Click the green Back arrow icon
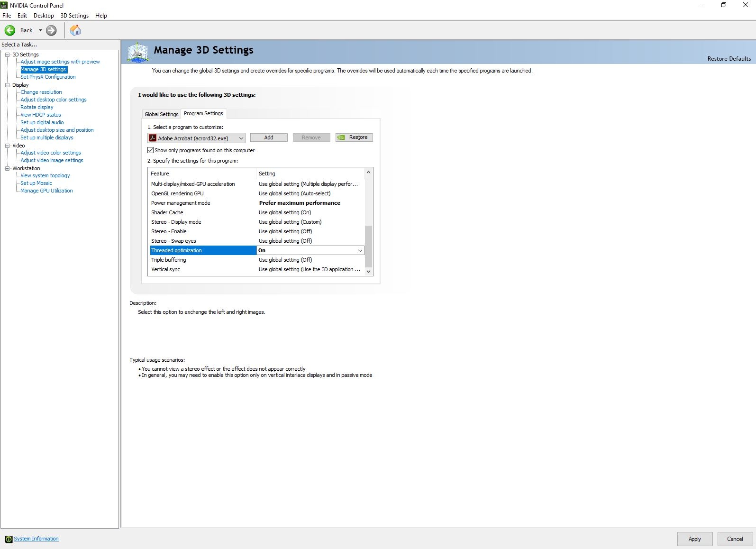Image resolution: width=756 pixels, height=549 pixels. [10, 30]
